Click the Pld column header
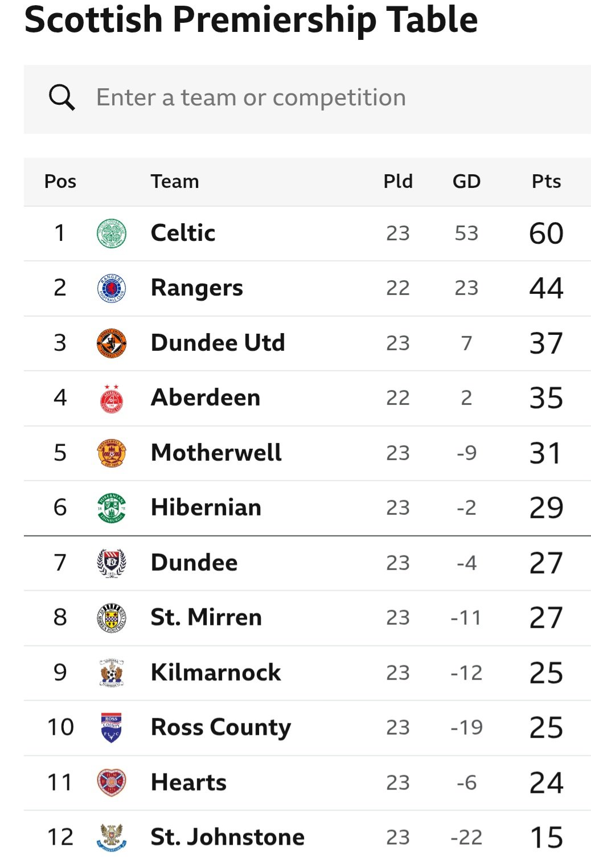This screenshot has width=591, height=868. click(x=398, y=182)
